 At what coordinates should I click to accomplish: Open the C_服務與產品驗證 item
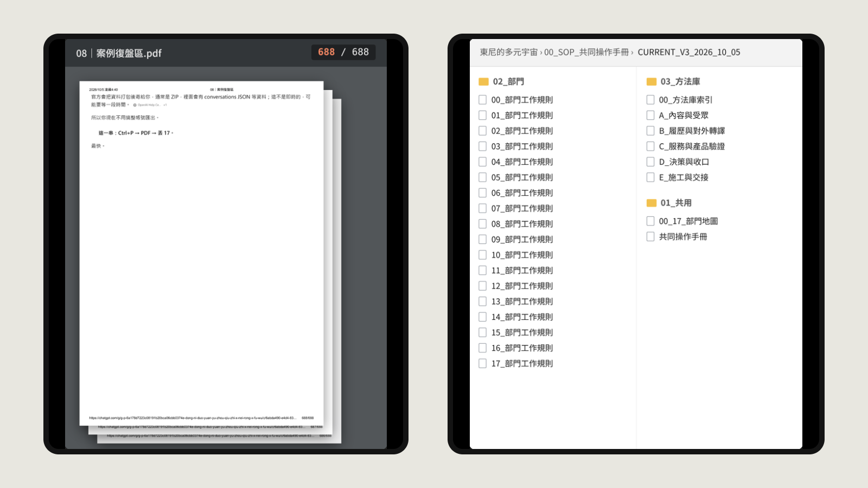point(692,146)
